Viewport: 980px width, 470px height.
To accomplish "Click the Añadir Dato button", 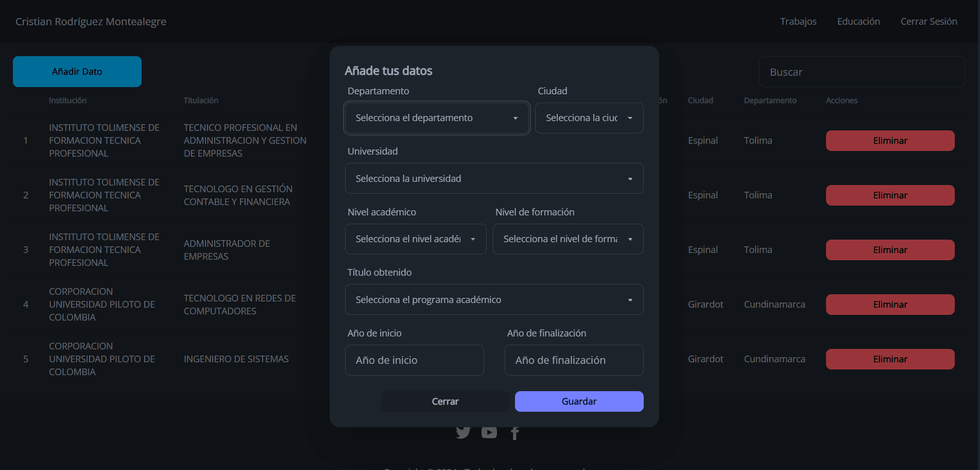I will (x=77, y=72).
